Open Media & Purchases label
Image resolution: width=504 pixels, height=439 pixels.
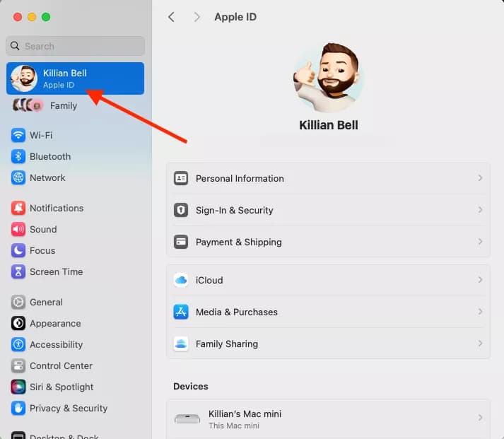coord(237,312)
